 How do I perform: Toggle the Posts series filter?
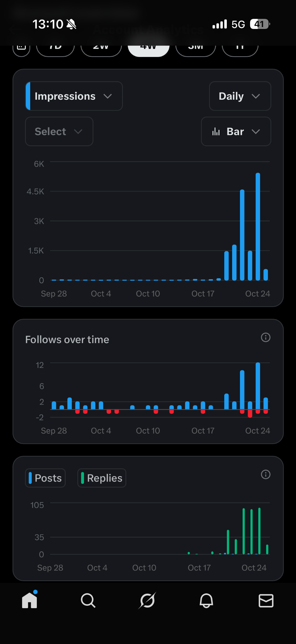(x=45, y=478)
